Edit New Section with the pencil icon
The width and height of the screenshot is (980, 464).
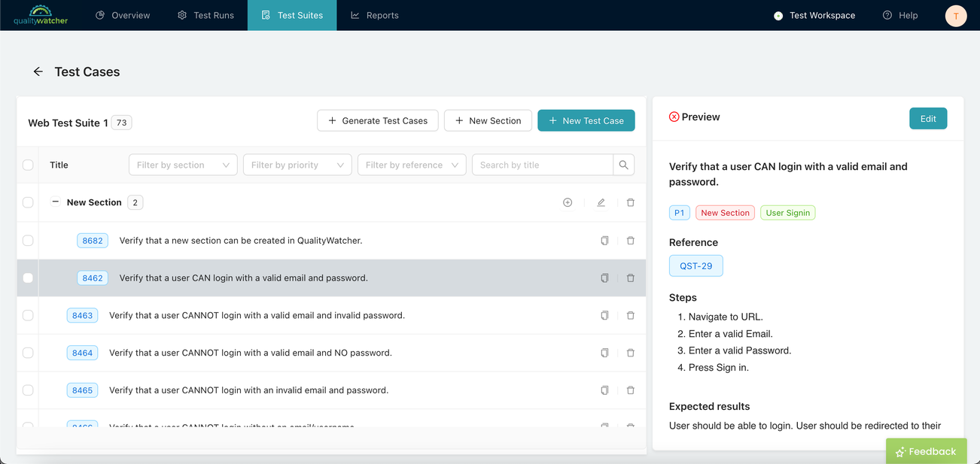pyautogui.click(x=601, y=202)
